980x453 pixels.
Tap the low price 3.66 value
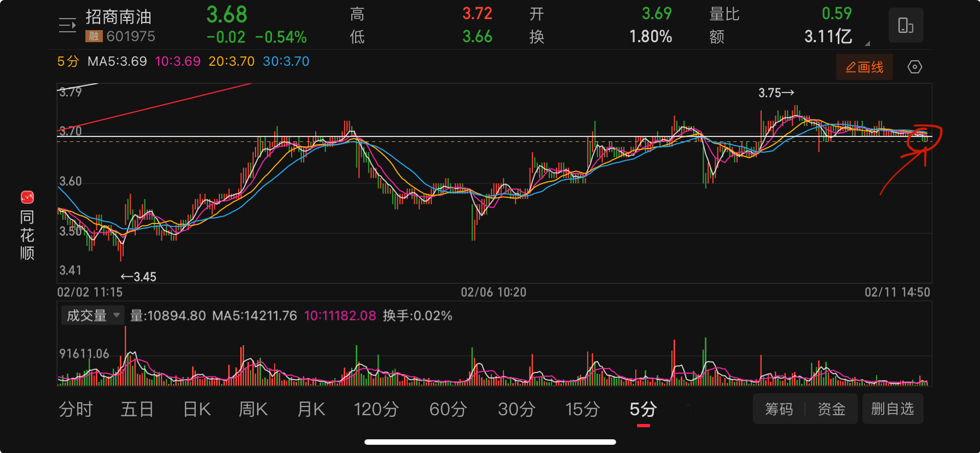click(477, 37)
